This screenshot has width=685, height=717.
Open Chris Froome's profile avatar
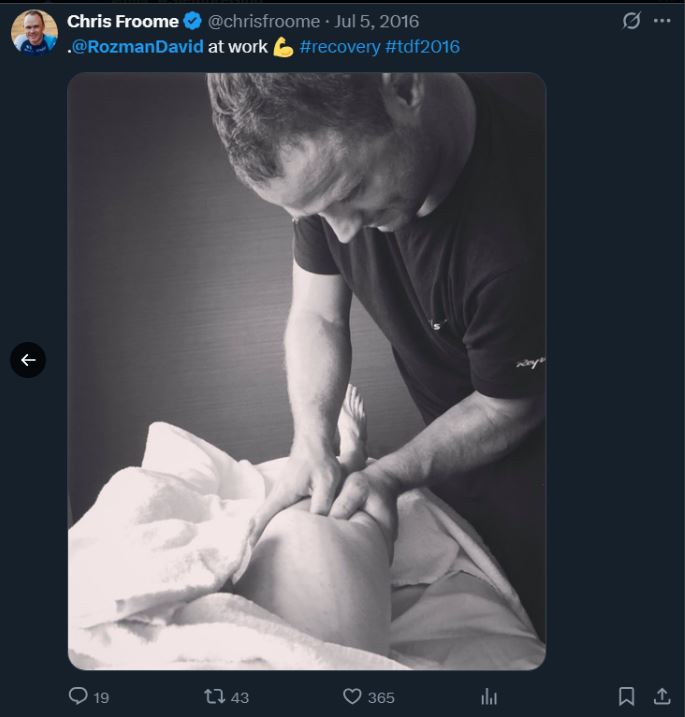click(x=34, y=32)
